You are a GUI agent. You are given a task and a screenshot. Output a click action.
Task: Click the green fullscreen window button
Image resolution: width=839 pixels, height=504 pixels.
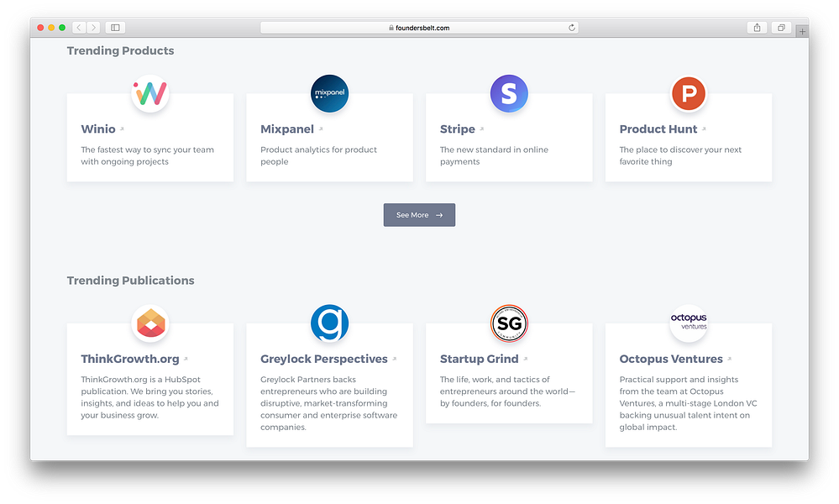tap(62, 27)
